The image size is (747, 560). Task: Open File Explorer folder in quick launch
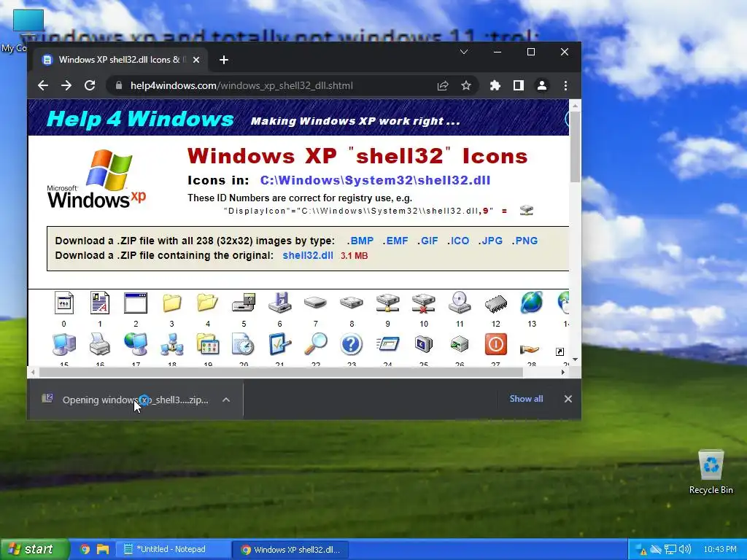click(x=103, y=550)
